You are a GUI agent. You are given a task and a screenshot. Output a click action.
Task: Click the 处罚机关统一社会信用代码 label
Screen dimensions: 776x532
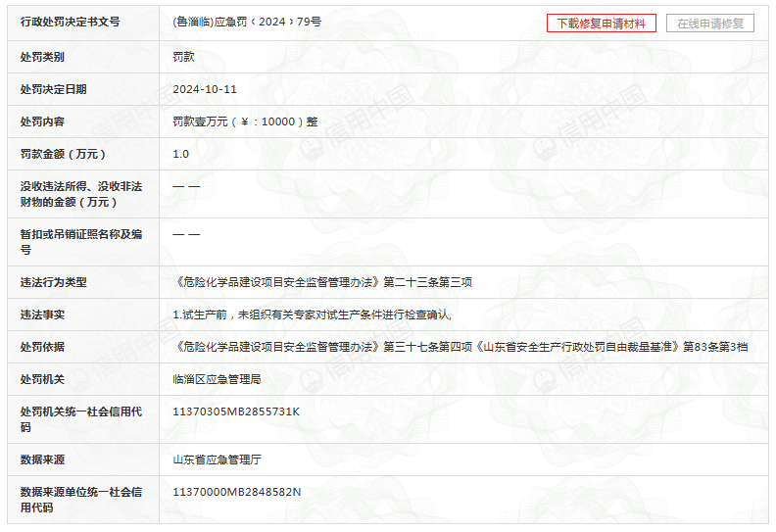coord(81,419)
